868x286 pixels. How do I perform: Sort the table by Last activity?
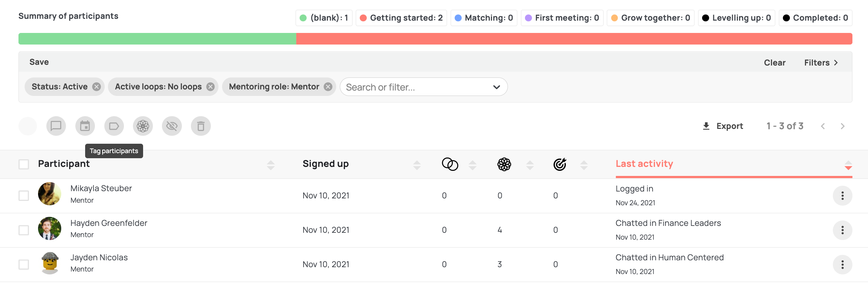pyautogui.click(x=644, y=164)
